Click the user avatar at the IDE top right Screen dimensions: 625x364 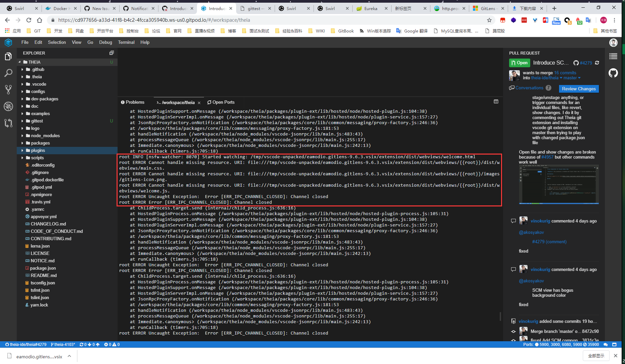(613, 42)
